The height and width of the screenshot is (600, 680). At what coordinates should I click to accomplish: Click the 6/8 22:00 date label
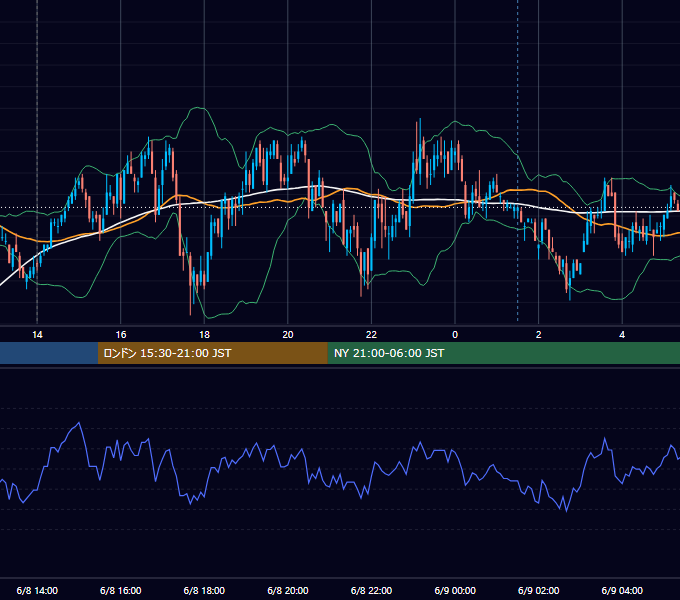pos(371,590)
